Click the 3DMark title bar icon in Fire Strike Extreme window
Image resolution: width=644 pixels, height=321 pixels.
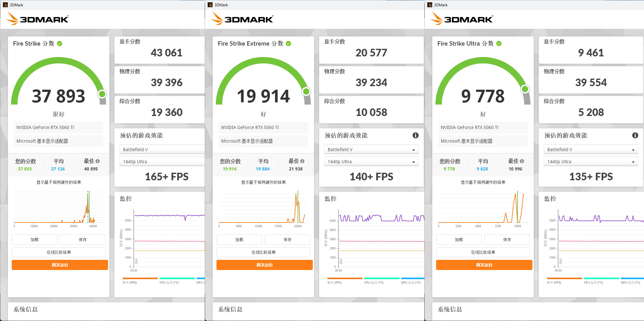[210, 5]
